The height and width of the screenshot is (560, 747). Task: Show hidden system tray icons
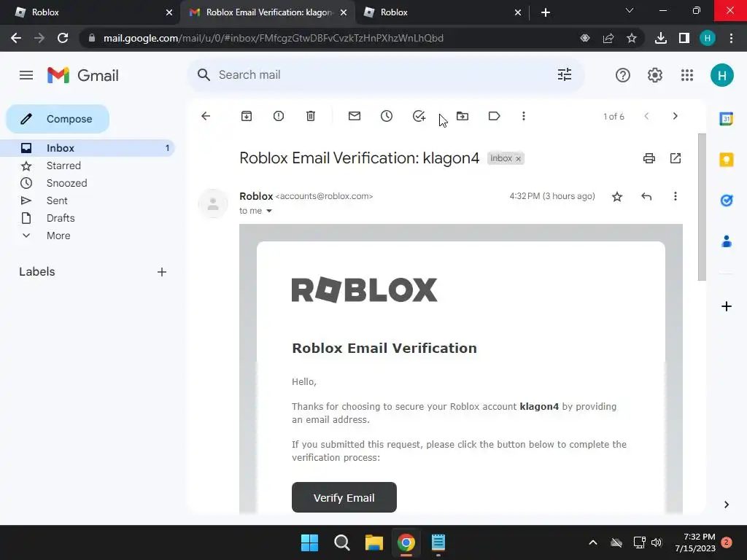pyautogui.click(x=592, y=542)
